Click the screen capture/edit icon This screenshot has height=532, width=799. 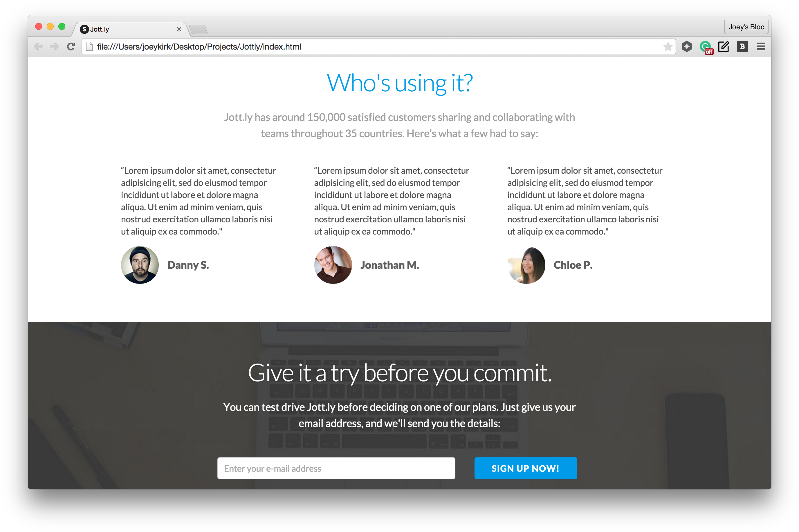click(x=723, y=47)
